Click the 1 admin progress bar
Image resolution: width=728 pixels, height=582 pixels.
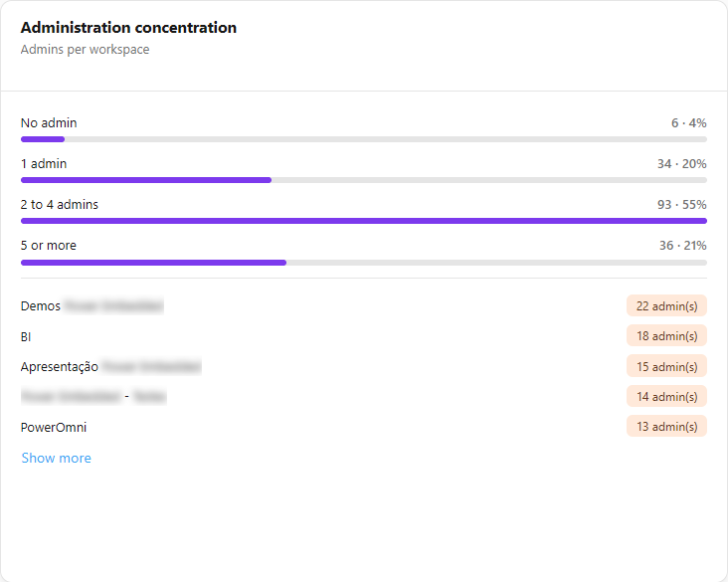pos(364,180)
